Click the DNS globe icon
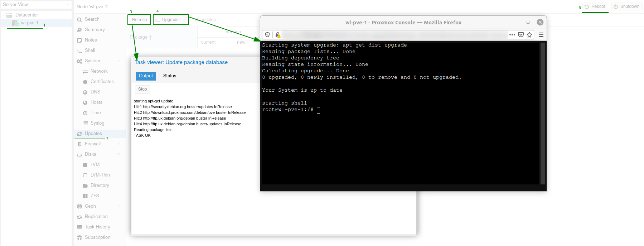 pos(85,92)
